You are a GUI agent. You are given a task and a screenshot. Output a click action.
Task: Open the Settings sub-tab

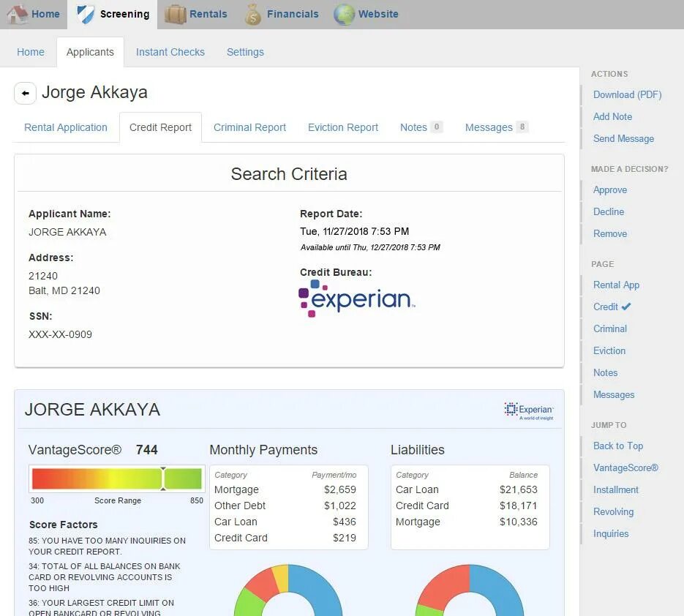[x=245, y=52]
